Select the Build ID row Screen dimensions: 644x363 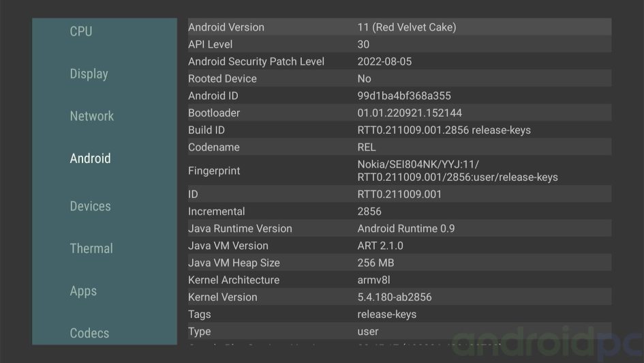coord(399,130)
